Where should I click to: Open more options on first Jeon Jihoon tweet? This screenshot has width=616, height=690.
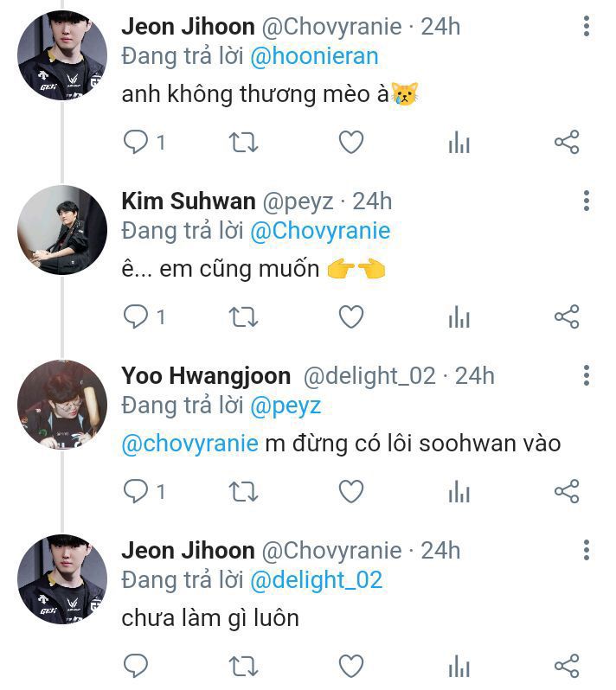[x=587, y=27]
